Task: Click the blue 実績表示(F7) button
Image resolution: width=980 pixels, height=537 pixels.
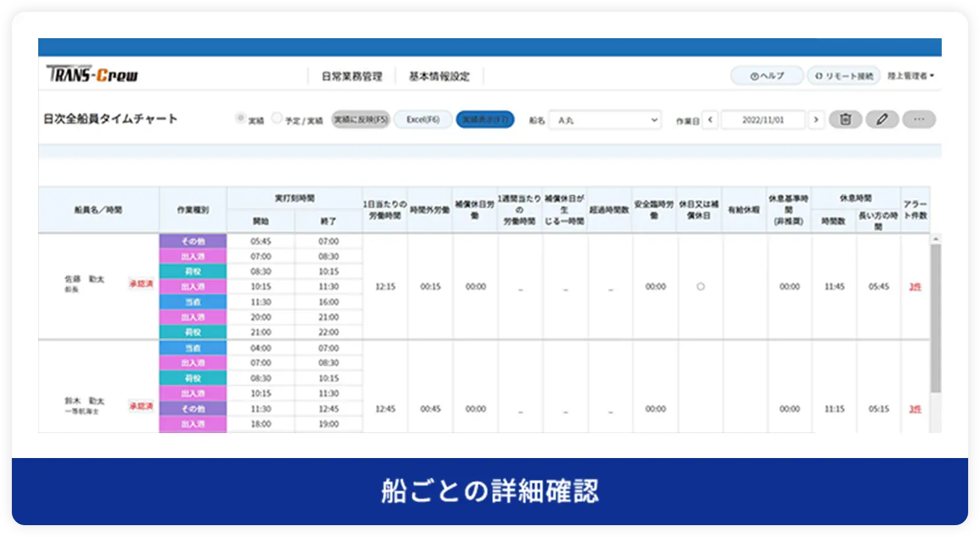Action: [485, 119]
